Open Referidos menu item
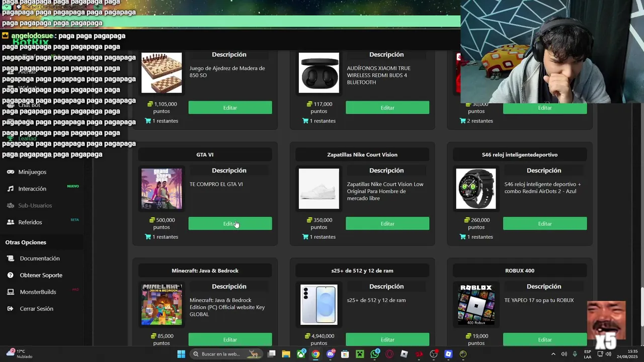 tap(30, 222)
